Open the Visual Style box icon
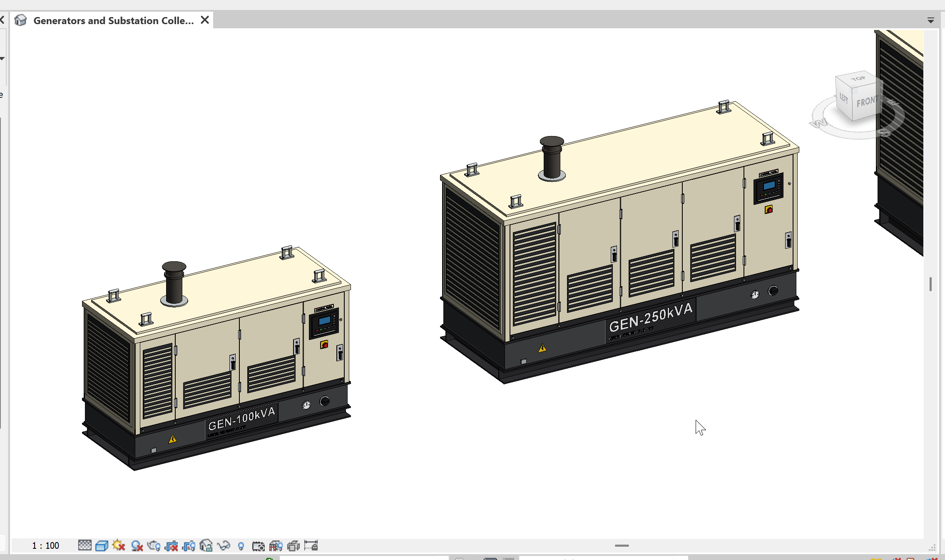This screenshot has height=560, width=945. (102, 545)
